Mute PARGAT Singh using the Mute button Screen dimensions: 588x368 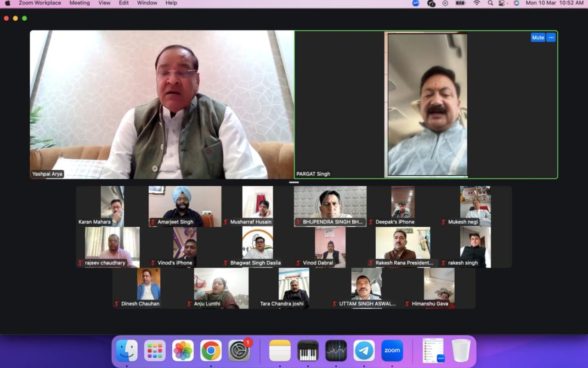pos(537,38)
